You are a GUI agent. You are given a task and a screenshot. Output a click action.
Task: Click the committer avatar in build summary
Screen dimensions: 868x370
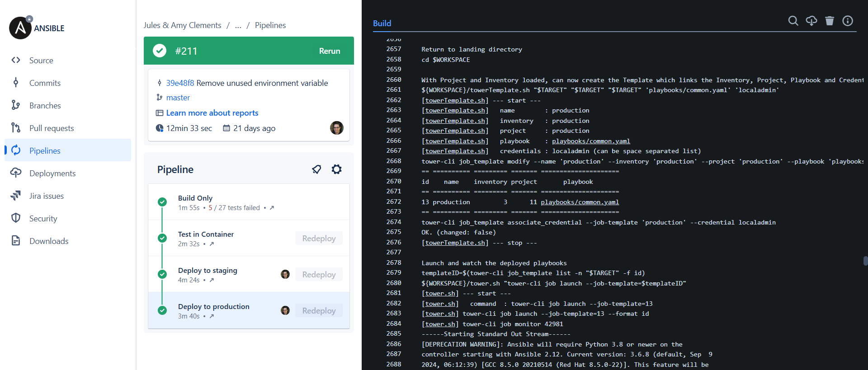337,128
